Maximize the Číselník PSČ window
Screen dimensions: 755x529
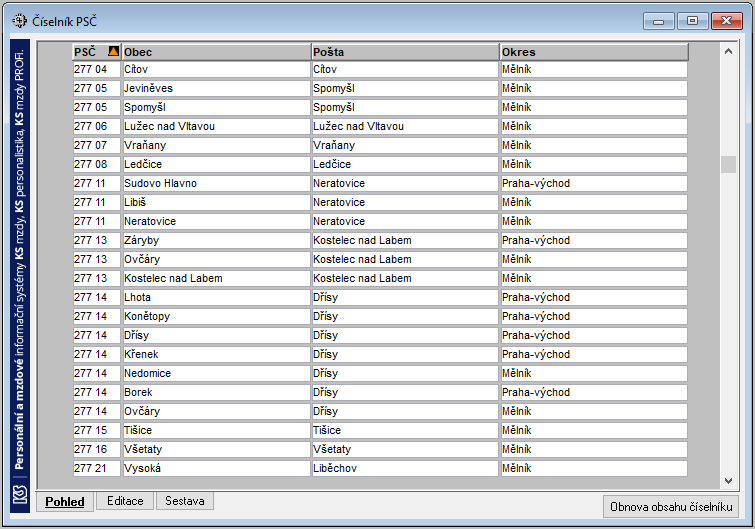click(692, 21)
